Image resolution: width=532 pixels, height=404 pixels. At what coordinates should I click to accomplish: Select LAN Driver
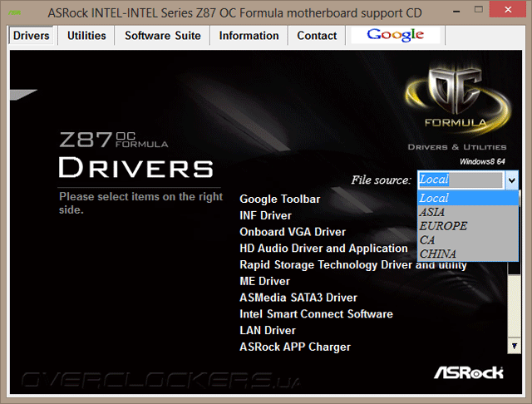coord(268,330)
